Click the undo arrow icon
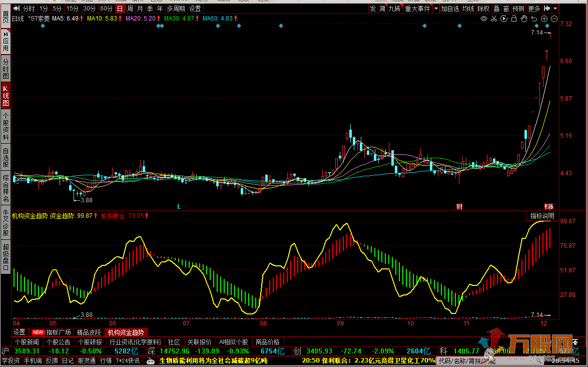 tap(534, 19)
